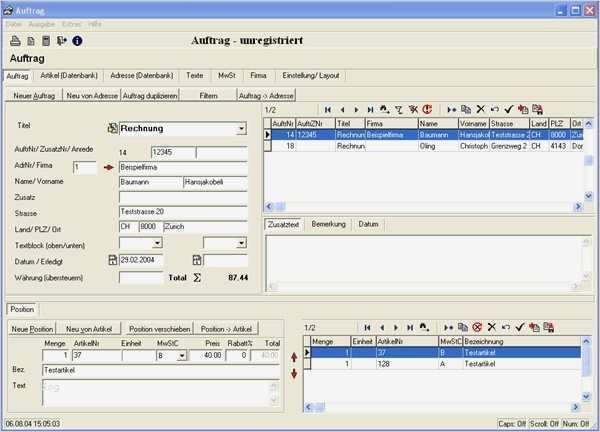Switch to the Artikel (Datenbank) tab
The width and height of the screenshot is (600, 432).
coord(69,75)
